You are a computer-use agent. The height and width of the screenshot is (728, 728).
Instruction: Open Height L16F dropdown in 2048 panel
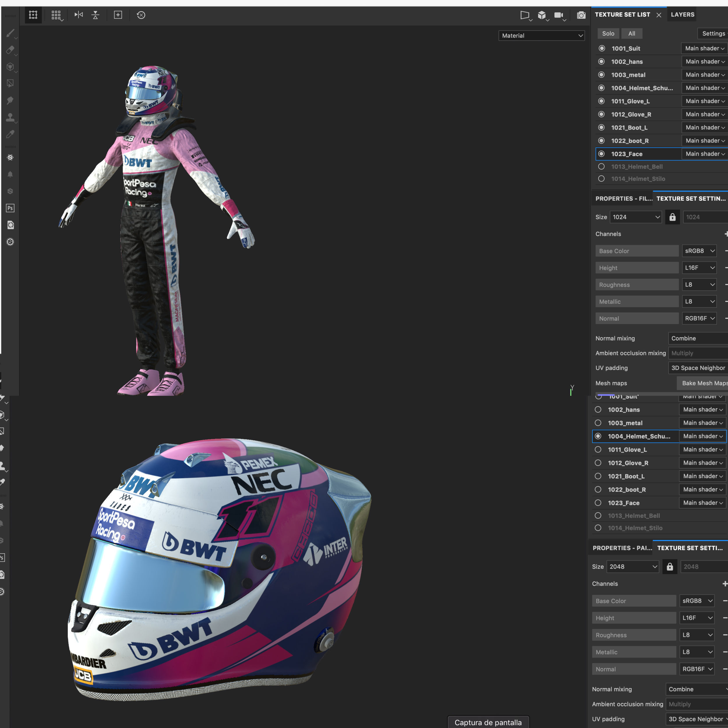tap(697, 618)
